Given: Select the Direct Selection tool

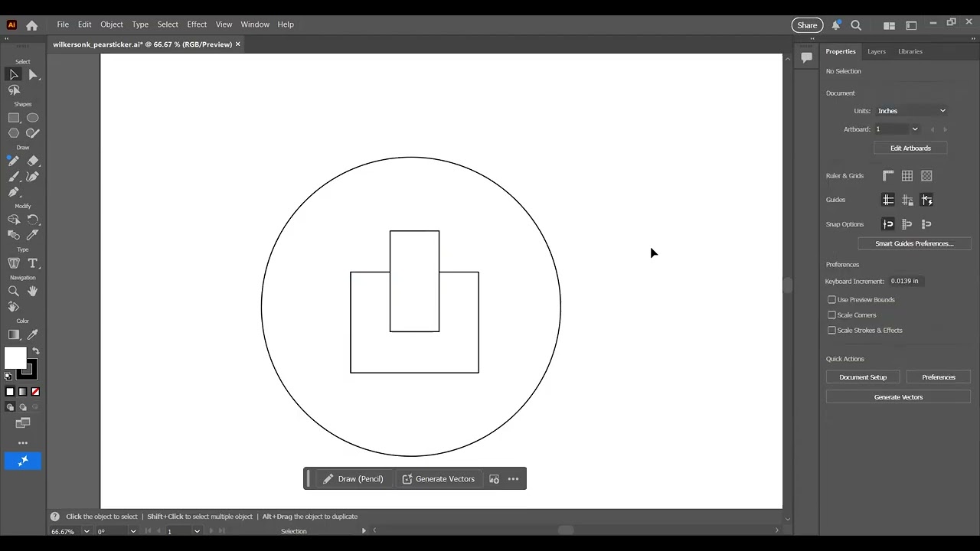Looking at the screenshot, I should (33, 74).
